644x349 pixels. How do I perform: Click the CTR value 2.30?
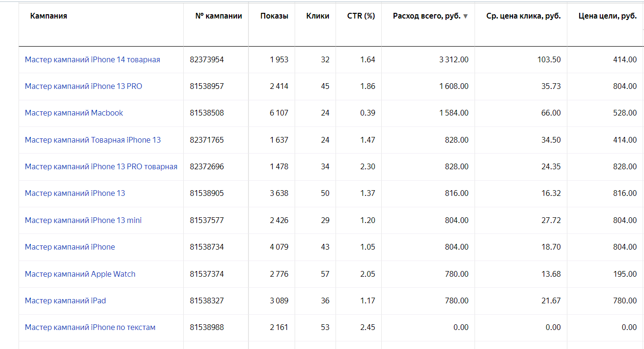[368, 166]
